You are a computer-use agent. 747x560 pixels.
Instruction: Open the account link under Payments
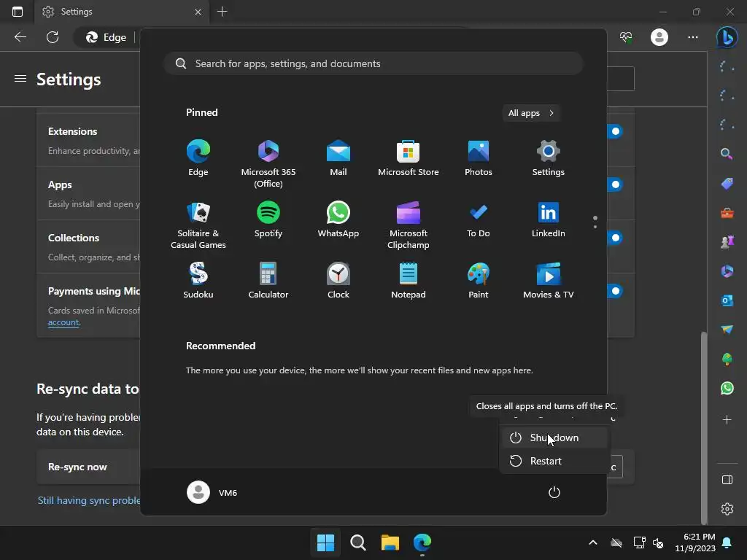coord(63,322)
